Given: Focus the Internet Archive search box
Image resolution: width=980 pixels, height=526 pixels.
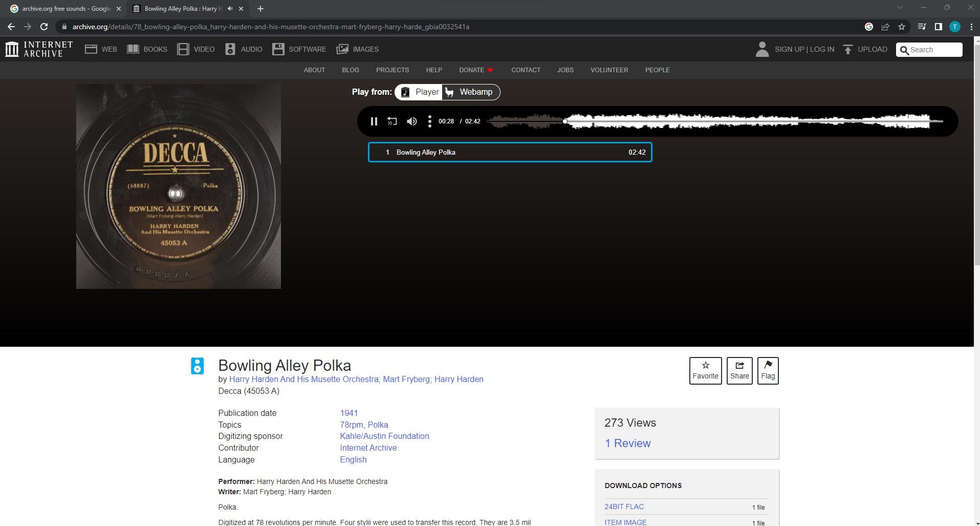Looking at the screenshot, I should point(929,50).
